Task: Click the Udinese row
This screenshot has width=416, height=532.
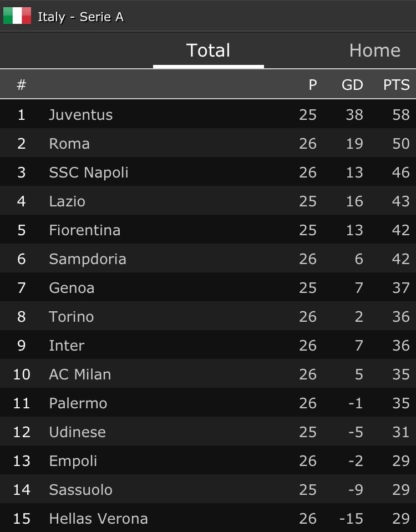Action: coord(77,432)
